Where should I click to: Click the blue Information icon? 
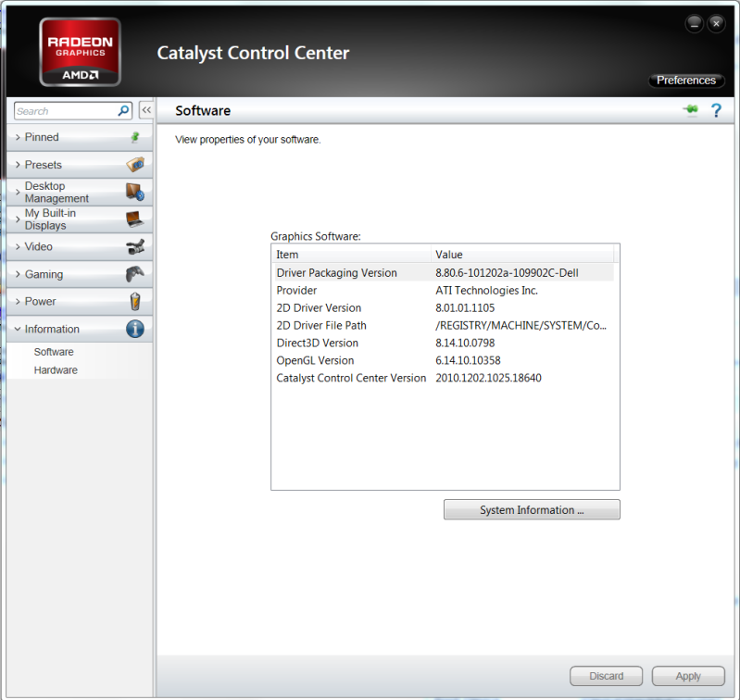click(x=135, y=329)
